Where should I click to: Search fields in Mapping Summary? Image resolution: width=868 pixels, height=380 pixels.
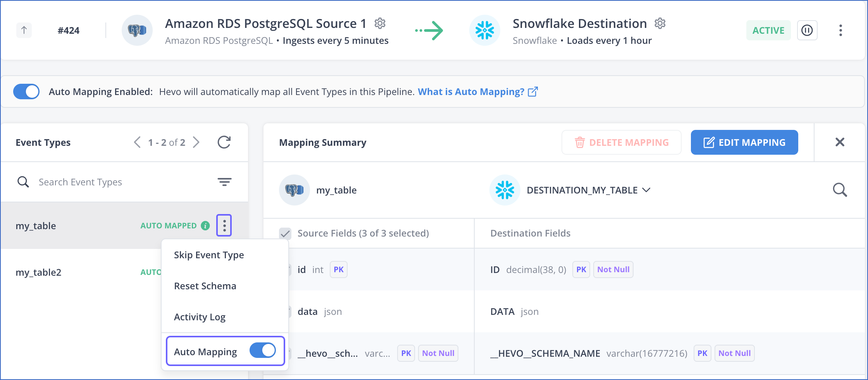(x=840, y=190)
